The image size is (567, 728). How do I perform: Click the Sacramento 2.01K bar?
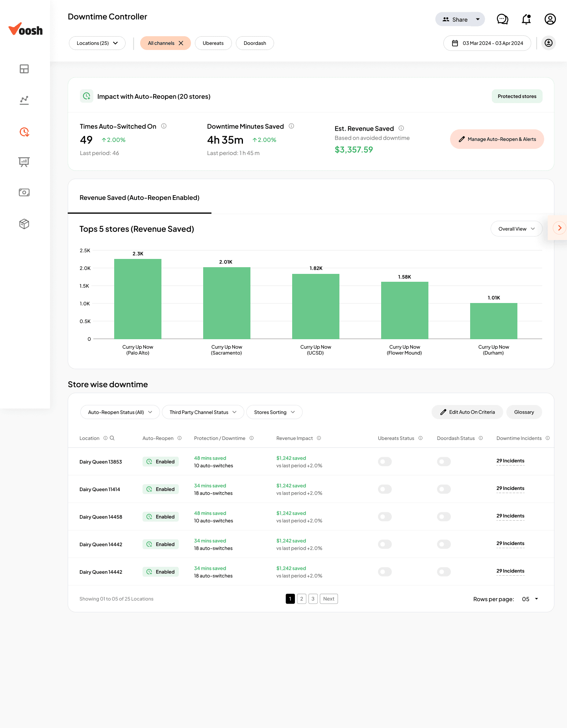227,303
